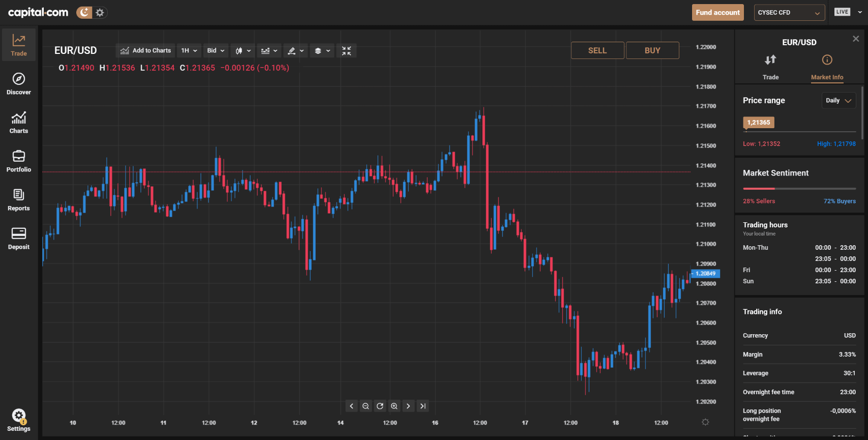This screenshot has width=868, height=440.
Task: Open the chart layers dropdown
Action: tap(322, 50)
